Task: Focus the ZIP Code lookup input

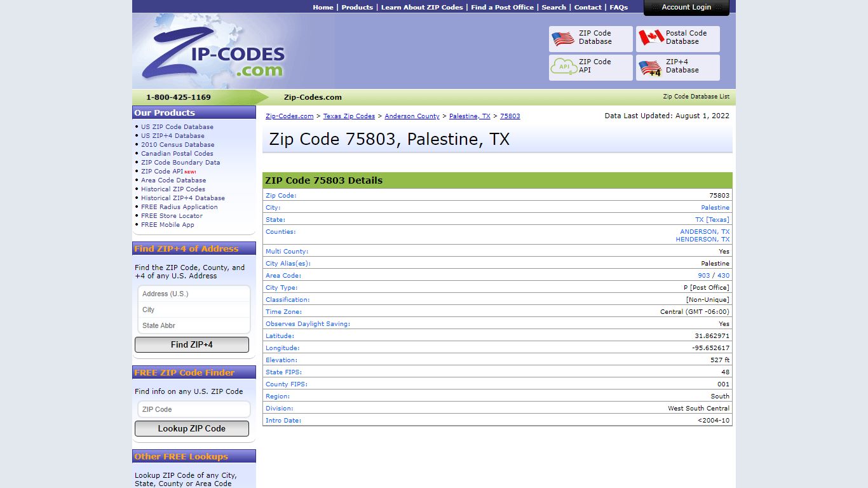Action: [194, 409]
